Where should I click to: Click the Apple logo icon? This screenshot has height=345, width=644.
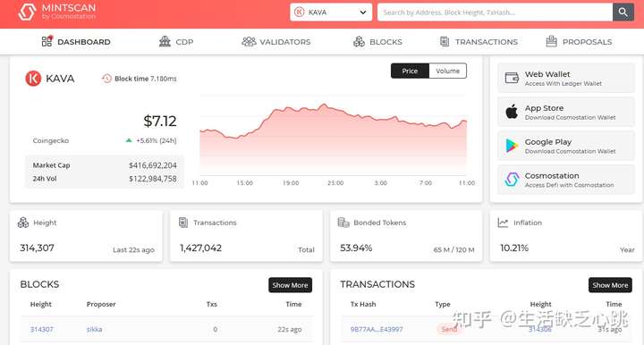(x=512, y=111)
